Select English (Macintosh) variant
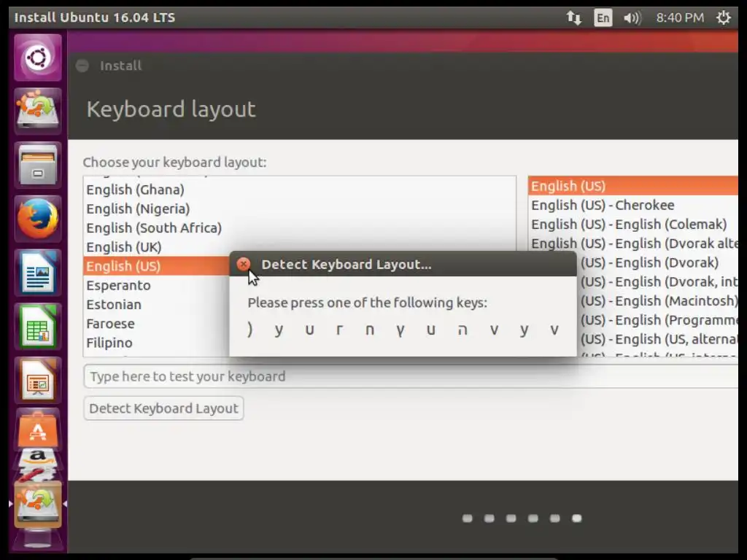The image size is (747, 560). coord(657,300)
